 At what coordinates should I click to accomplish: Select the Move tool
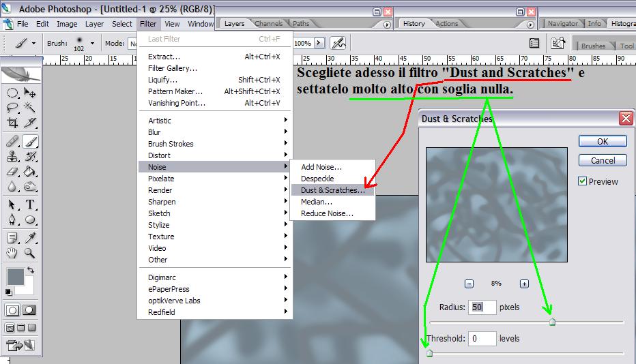pyautogui.click(x=29, y=93)
